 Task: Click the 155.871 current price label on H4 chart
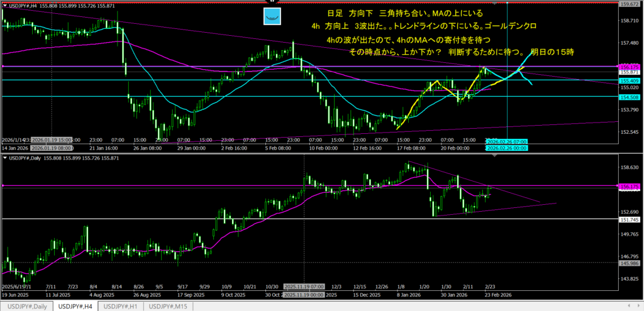[x=630, y=73]
